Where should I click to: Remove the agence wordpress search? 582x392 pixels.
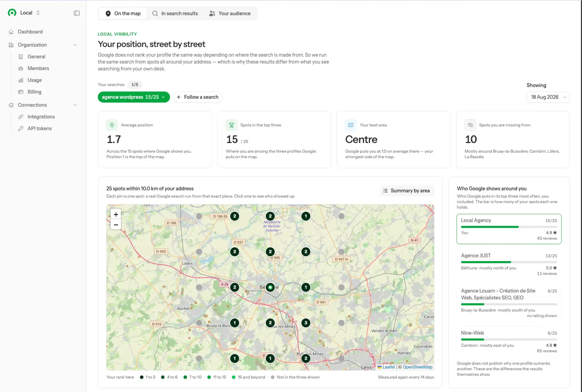163,97
